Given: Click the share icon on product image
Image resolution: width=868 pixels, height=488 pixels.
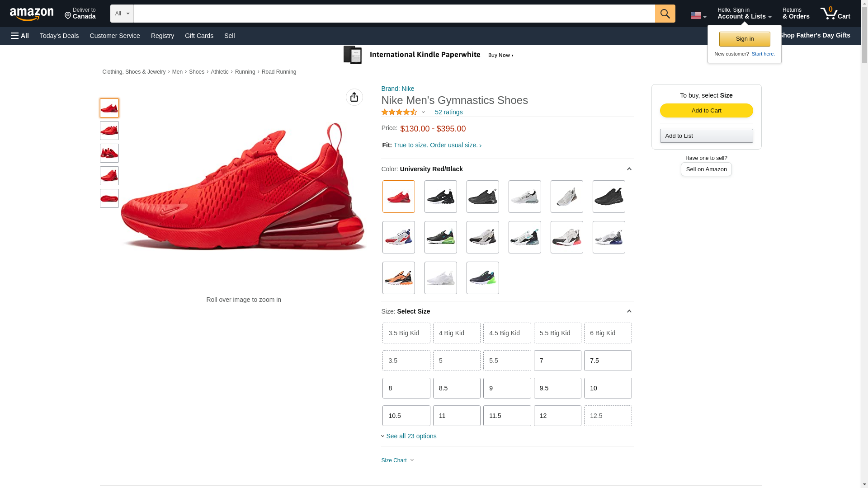Looking at the screenshot, I should pyautogui.click(x=354, y=97).
